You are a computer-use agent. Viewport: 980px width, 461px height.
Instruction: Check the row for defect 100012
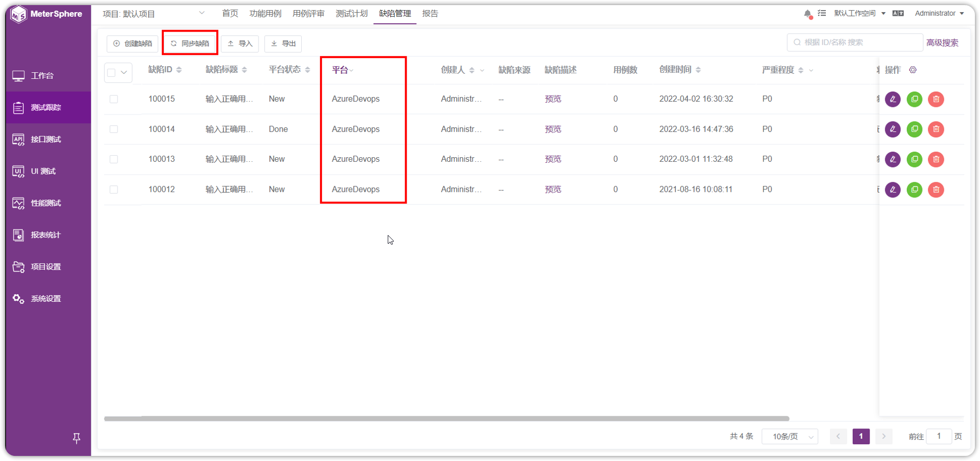113,190
